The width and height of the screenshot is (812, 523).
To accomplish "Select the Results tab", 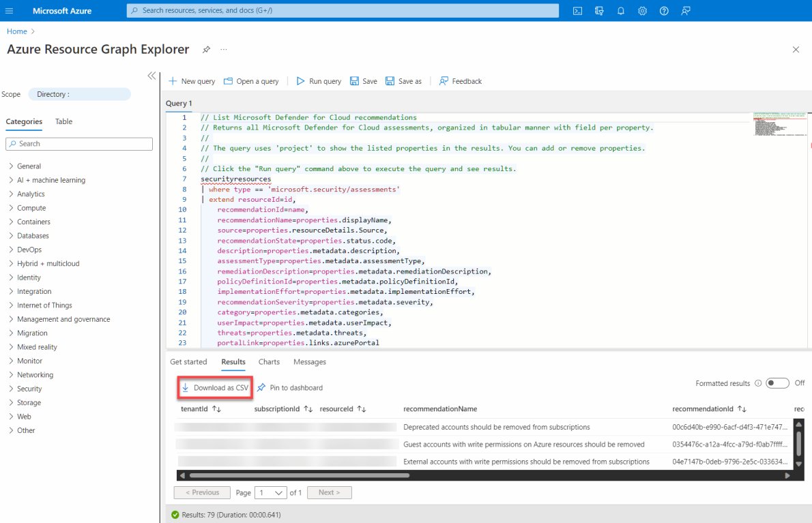I will (233, 362).
